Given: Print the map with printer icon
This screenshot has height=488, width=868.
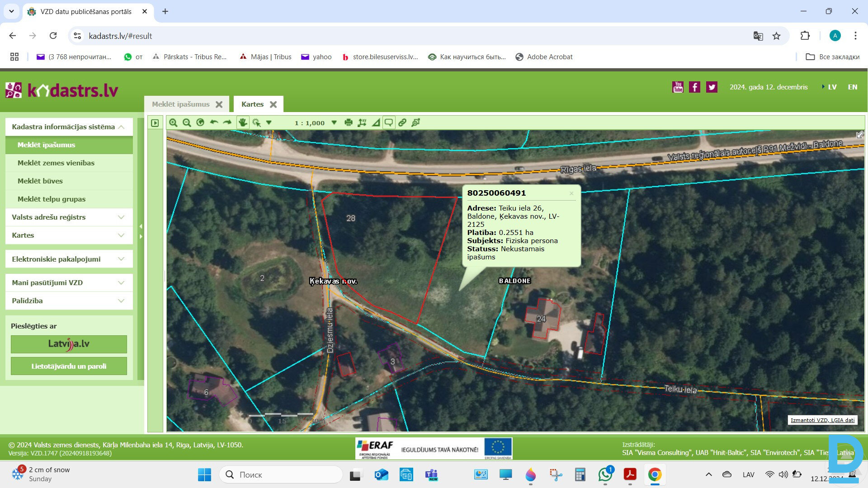Looking at the screenshot, I should pos(348,122).
